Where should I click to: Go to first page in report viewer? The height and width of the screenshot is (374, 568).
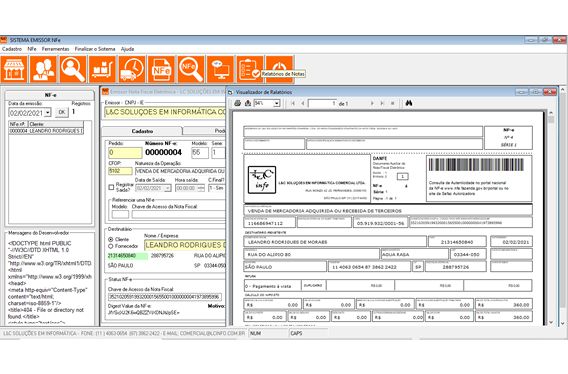point(293,103)
